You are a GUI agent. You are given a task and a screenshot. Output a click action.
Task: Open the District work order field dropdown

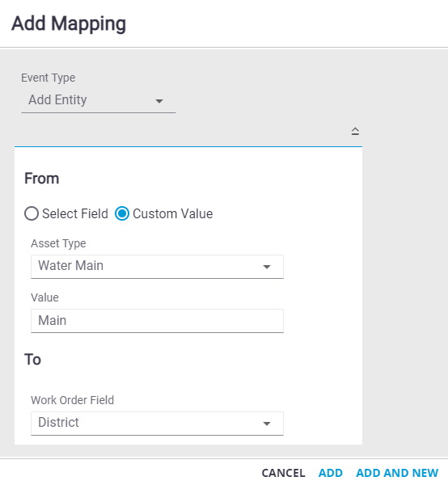(x=157, y=424)
